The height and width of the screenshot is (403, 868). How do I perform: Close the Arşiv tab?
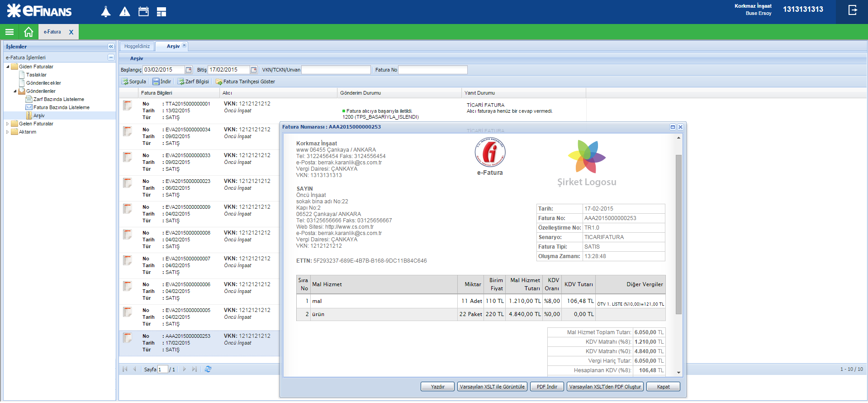[x=184, y=45]
